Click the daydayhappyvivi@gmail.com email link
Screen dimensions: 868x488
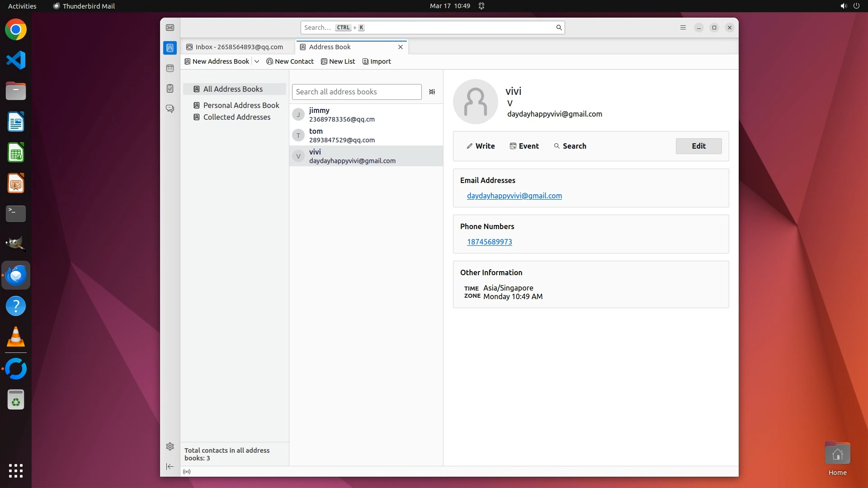coord(514,196)
